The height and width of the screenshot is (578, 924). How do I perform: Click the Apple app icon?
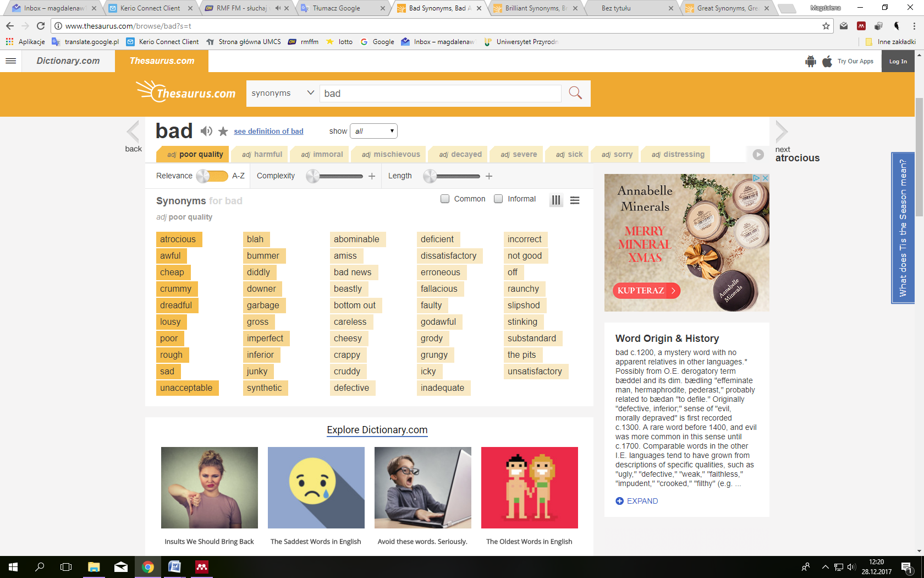(x=827, y=61)
